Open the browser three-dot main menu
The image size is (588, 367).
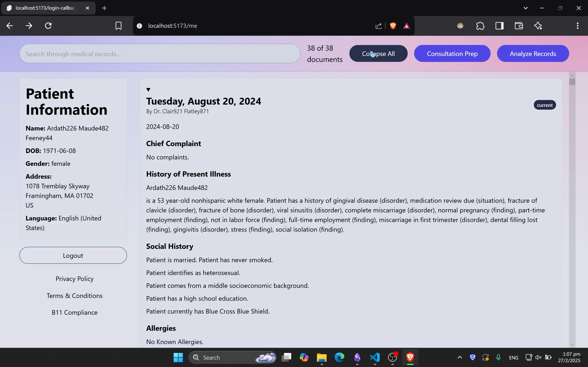[x=578, y=26]
